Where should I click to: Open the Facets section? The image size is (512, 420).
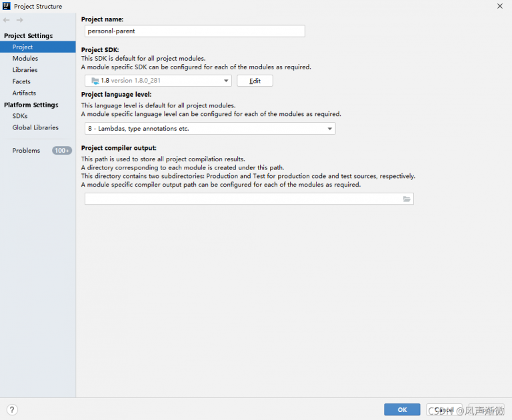pyautogui.click(x=21, y=81)
